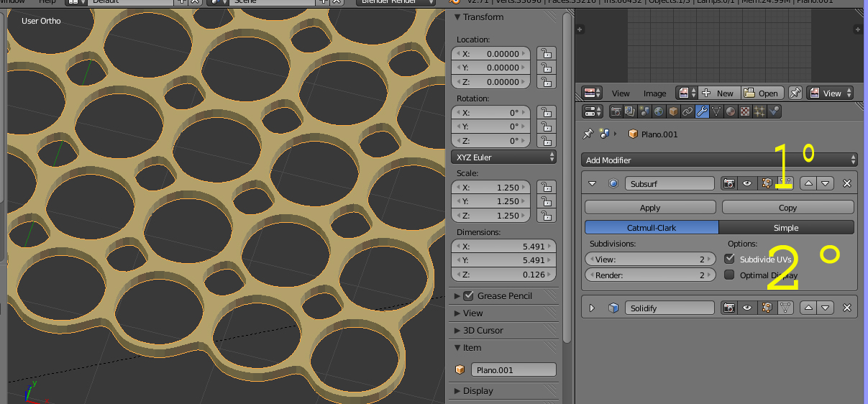Open the XYZ Euler rotation mode dropdown
This screenshot has width=868, height=404.
[x=504, y=157]
